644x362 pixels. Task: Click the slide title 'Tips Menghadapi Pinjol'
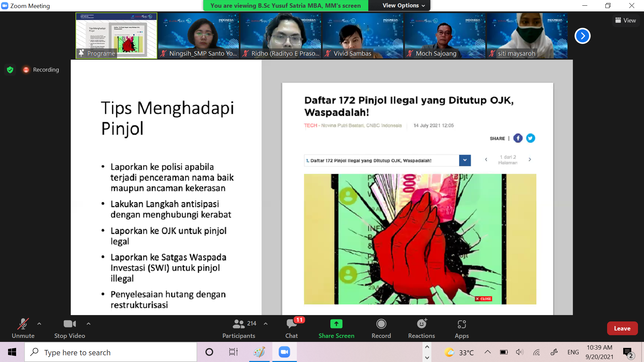[x=167, y=118]
